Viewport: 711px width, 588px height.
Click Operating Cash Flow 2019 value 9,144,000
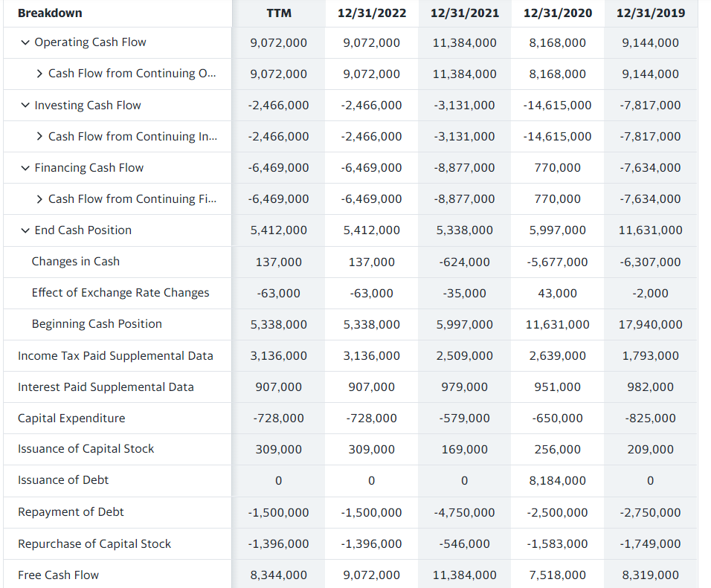point(651,43)
